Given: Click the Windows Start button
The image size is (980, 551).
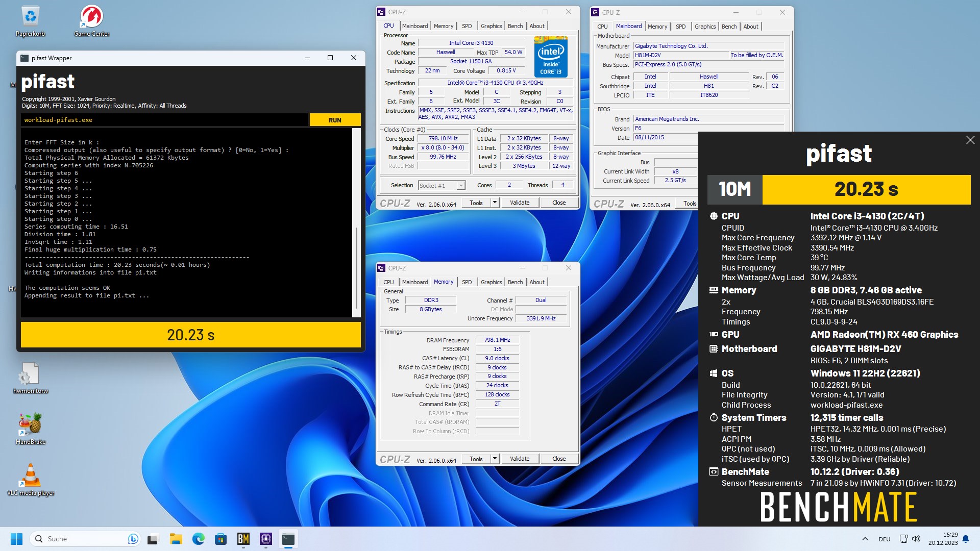Looking at the screenshot, I should (x=16, y=539).
